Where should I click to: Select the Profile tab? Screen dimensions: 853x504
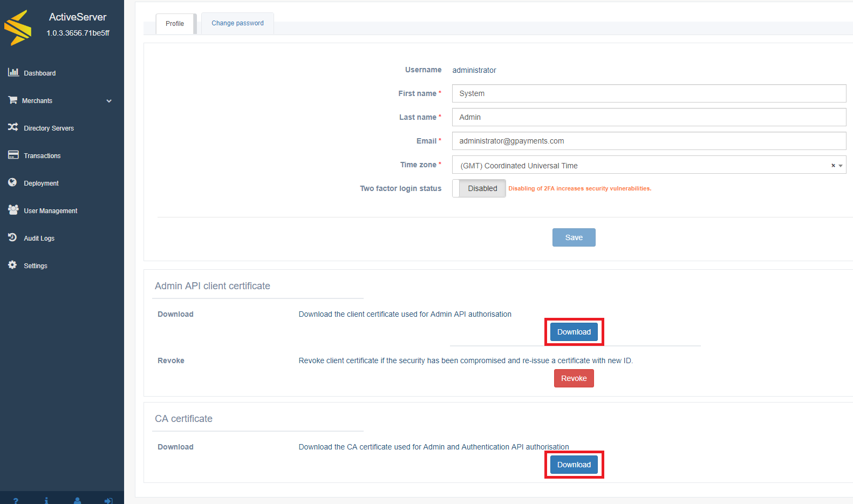(x=175, y=24)
